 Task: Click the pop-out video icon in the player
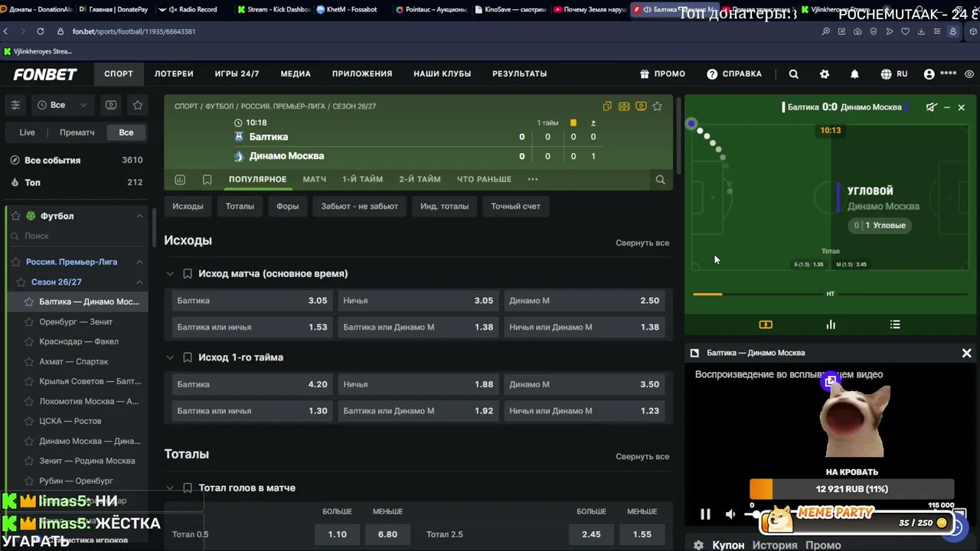pos(831,381)
